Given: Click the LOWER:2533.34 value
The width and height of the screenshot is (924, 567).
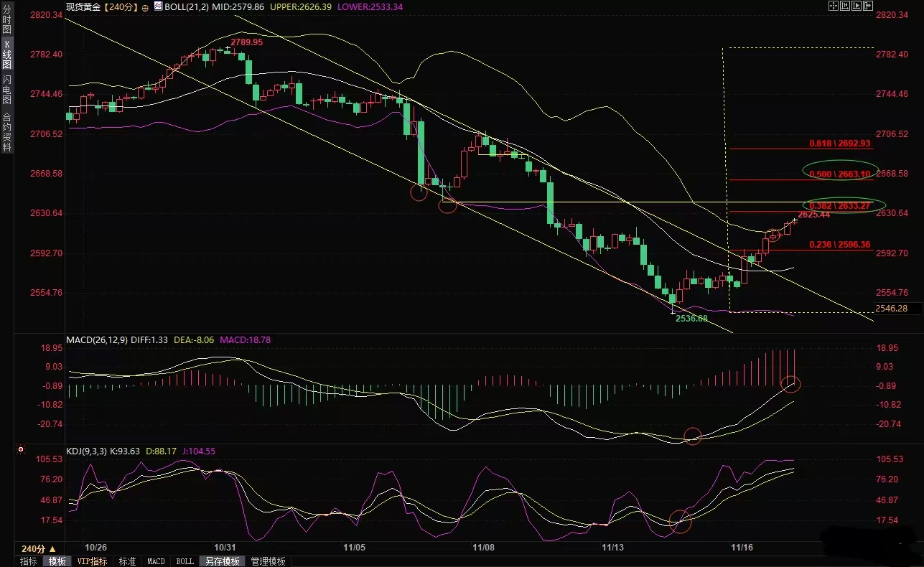Looking at the screenshot, I should coord(370,6).
